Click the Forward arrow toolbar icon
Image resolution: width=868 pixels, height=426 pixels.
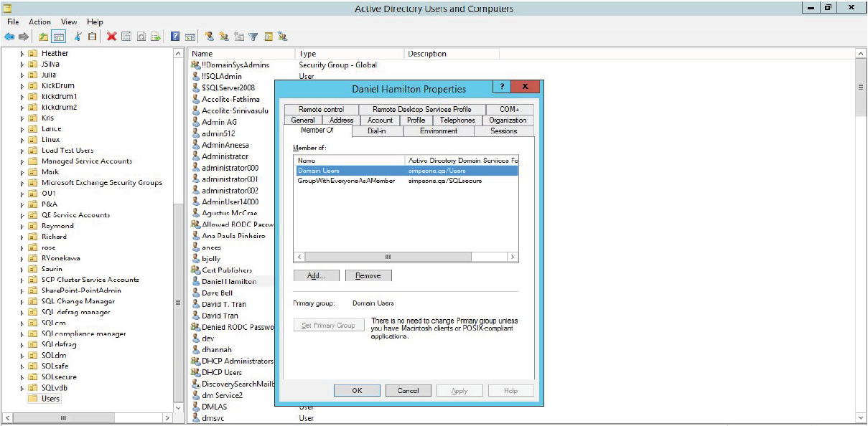(24, 37)
